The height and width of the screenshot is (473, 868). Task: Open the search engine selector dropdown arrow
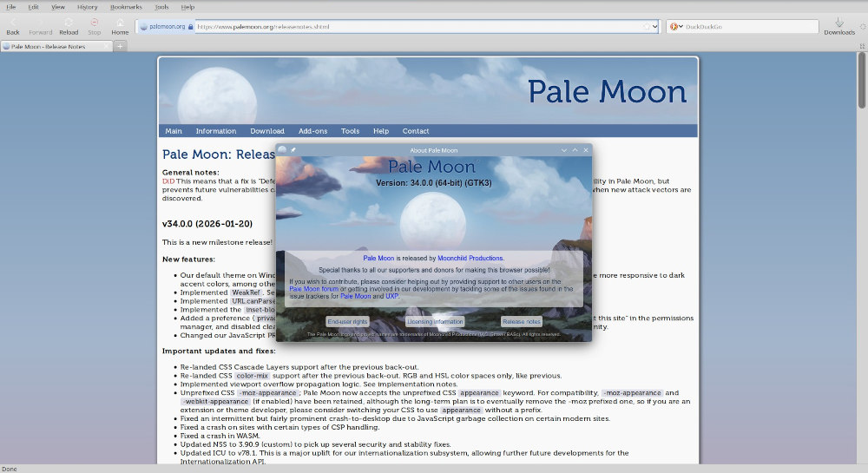pos(681,27)
